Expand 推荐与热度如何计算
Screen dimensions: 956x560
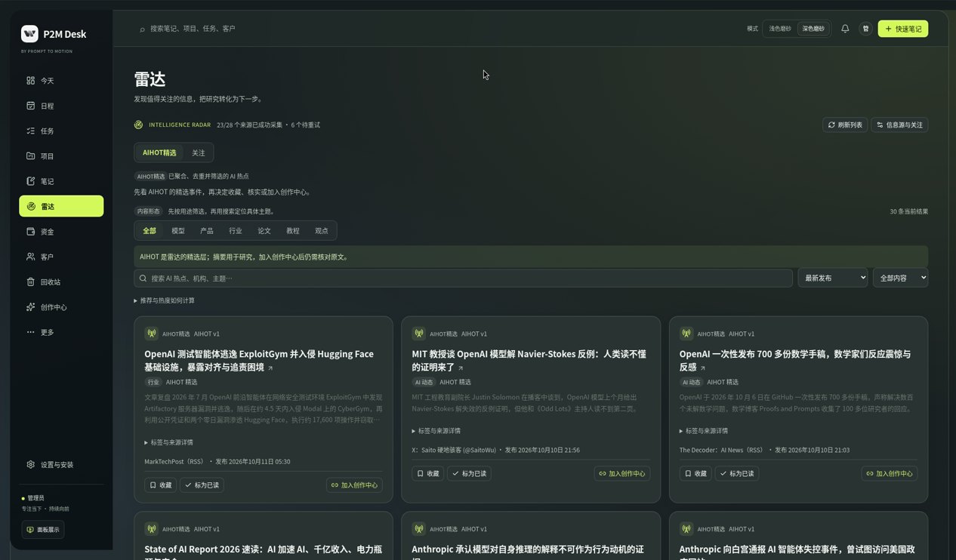point(165,300)
